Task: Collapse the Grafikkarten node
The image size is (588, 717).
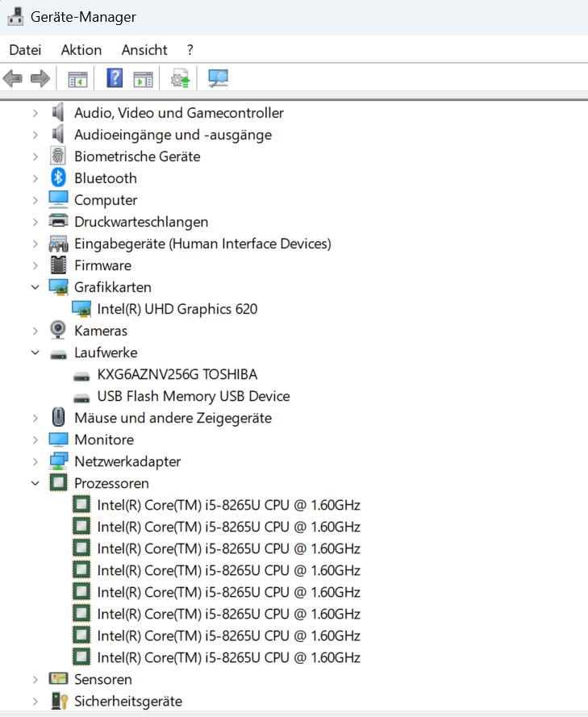Action: [x=35, y=287]
